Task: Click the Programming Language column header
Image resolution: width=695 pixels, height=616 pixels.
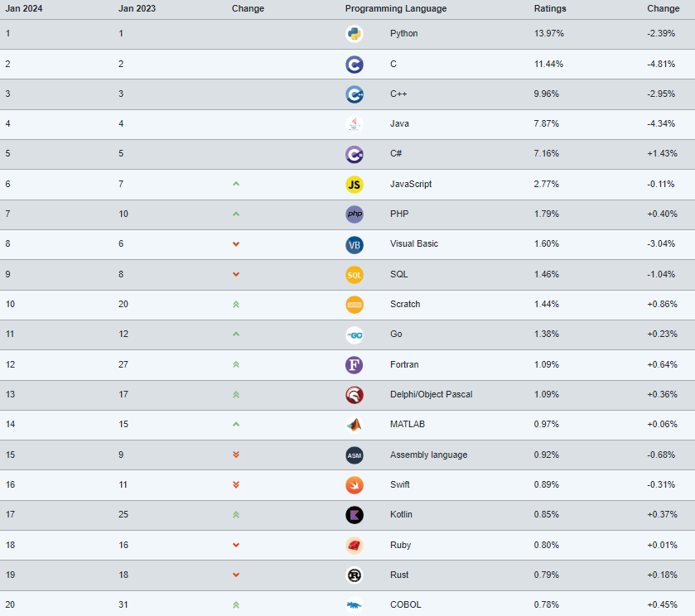Action: click(396, 8)
